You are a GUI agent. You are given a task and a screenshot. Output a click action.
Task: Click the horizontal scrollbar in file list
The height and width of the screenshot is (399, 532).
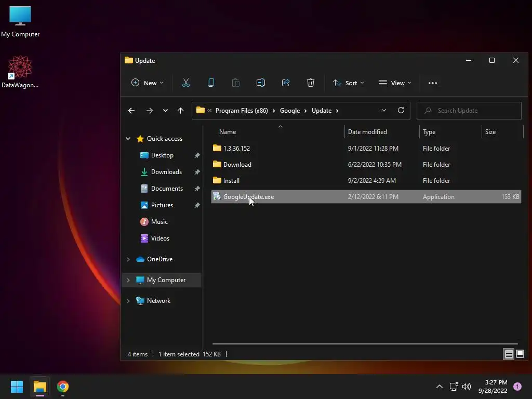(365, 344)
